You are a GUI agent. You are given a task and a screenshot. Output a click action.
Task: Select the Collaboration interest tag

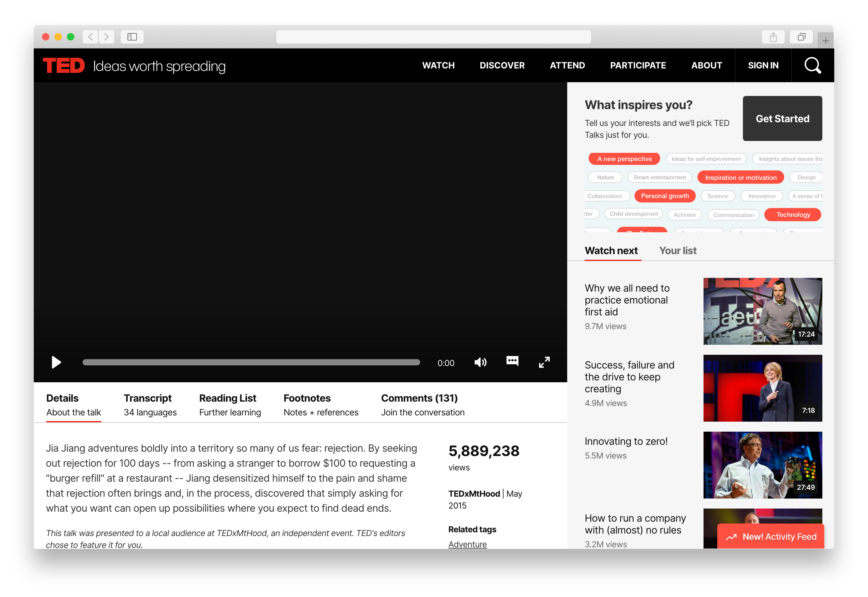(607, 196)
